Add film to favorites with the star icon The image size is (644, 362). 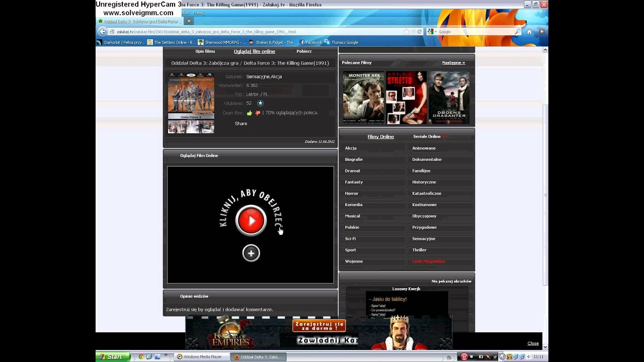(x=260, y=103)
